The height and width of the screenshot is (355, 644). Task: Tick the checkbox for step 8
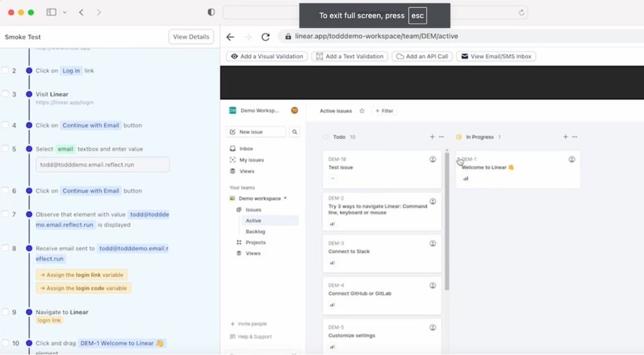click(x=5, y=248)
